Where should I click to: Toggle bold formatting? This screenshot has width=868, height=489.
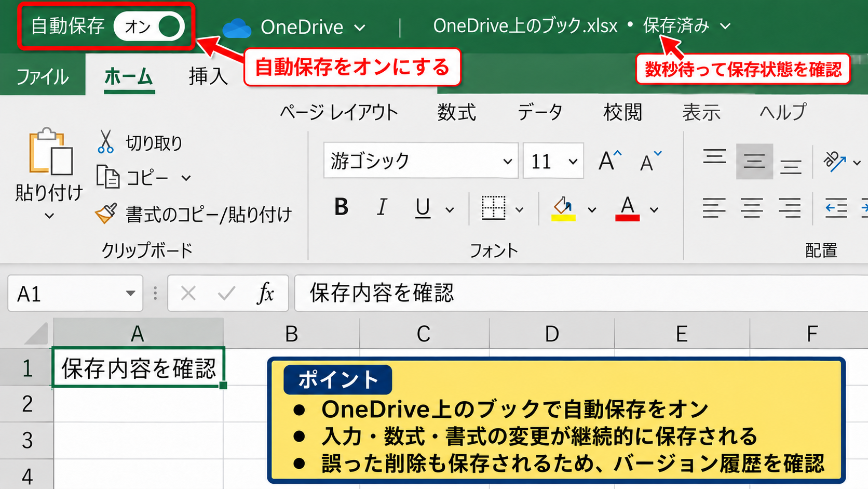pyautogui.click(x=341, y=207)
